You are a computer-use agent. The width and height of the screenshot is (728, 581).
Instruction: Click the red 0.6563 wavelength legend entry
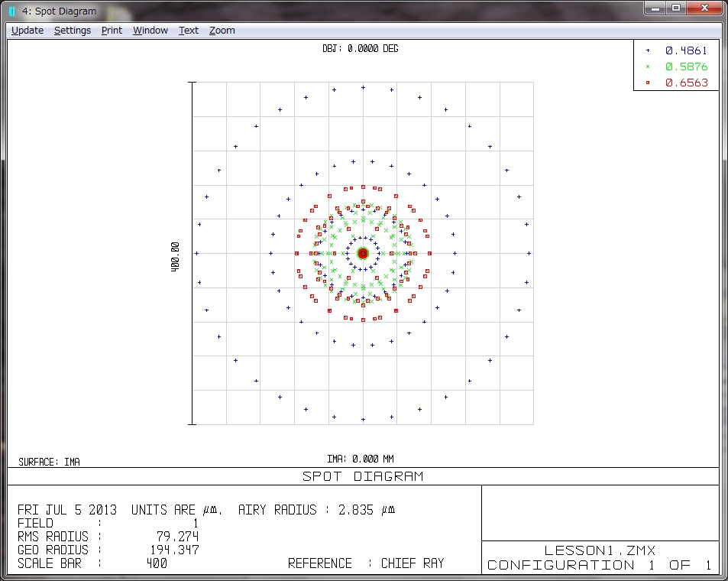pyautogui.click(x=686, y=83)
